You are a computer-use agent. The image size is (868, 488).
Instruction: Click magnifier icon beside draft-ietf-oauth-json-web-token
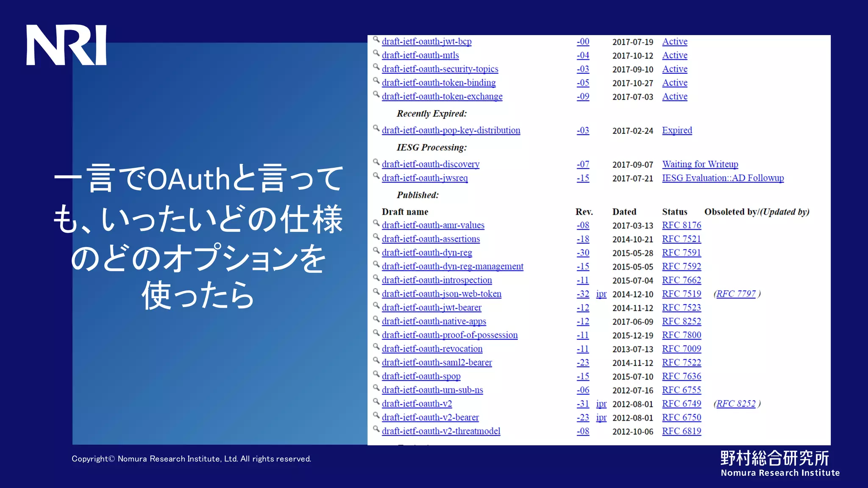(376, 292)
